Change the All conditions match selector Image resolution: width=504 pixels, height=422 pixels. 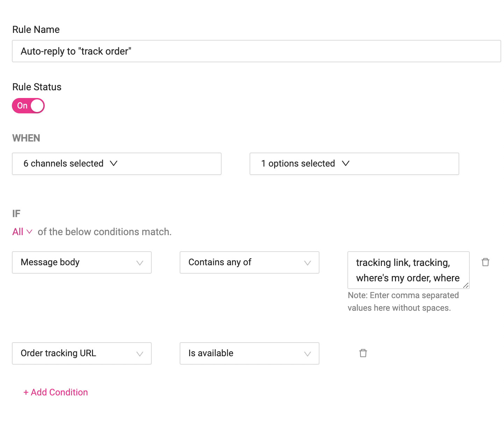pos(22,232)
